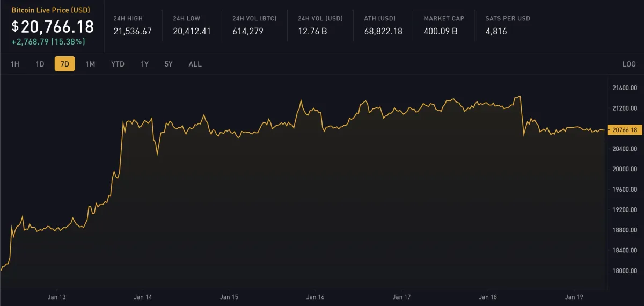Click the +2,768.79 (15.38%) change
The image size is (644, 306).
[48, 41]
